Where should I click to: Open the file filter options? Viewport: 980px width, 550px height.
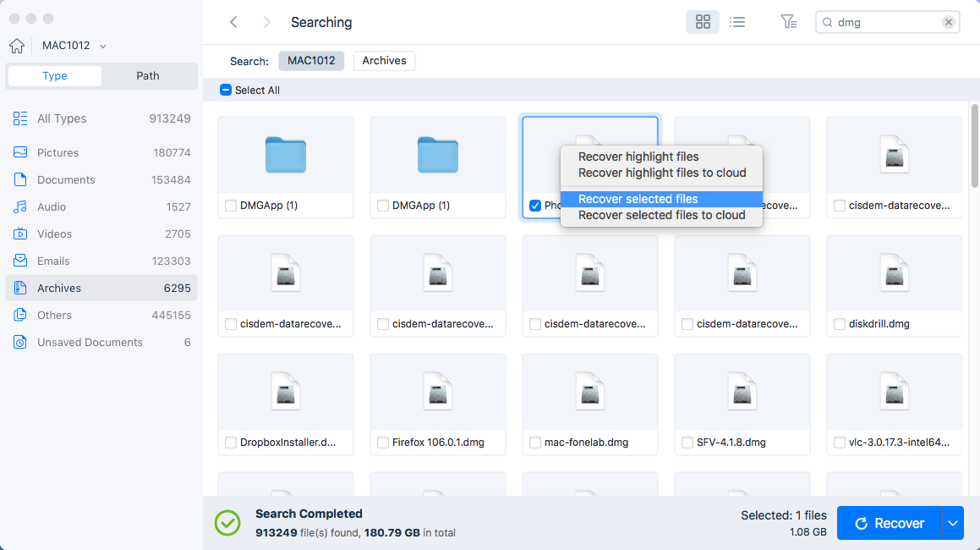click(x=788, y=22)
